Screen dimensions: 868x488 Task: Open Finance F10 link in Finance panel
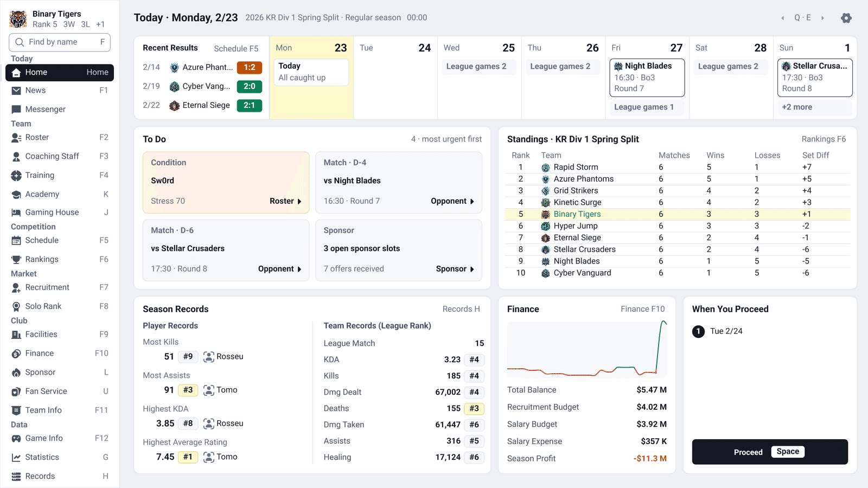[x=643, y=309]
